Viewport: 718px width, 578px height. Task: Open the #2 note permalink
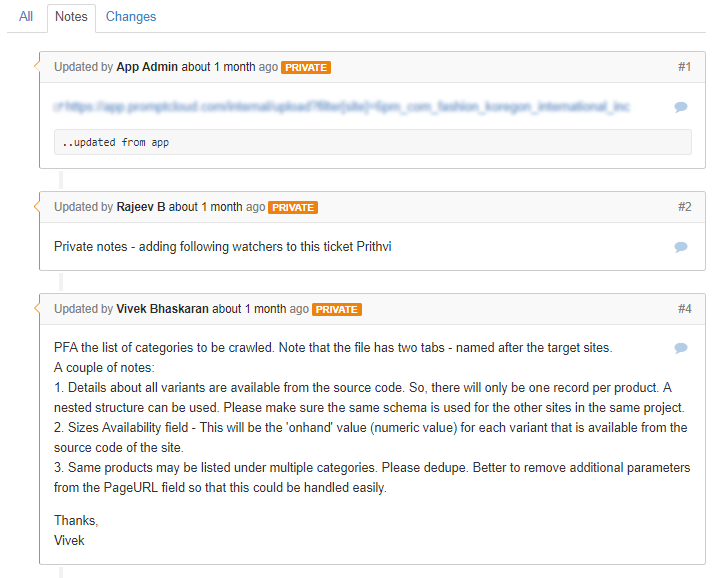[684, 207]
